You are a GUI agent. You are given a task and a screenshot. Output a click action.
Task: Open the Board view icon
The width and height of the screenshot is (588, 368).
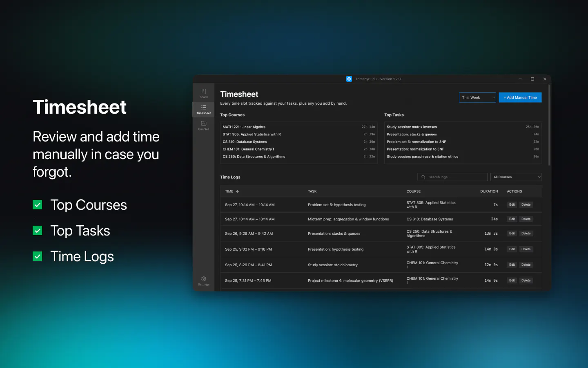[203, 94]
